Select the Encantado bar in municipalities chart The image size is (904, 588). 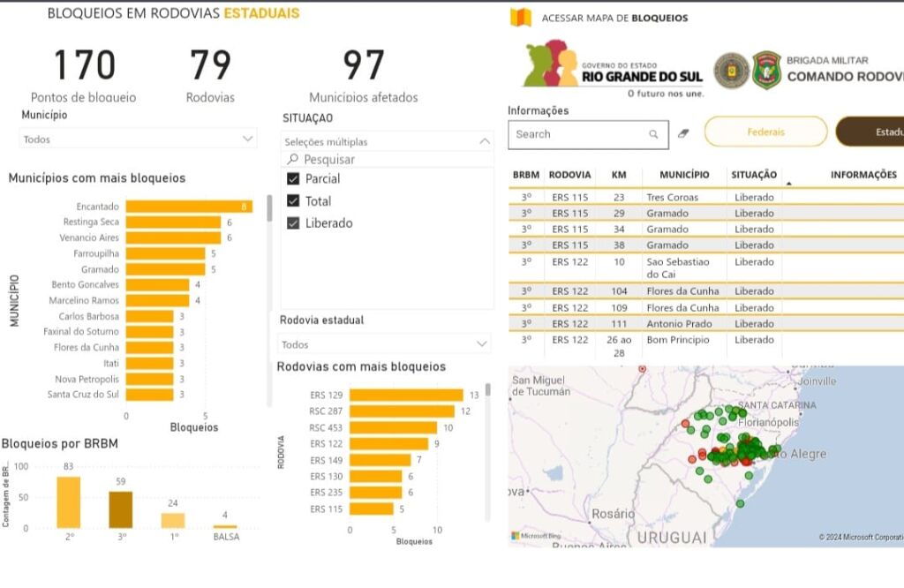[188, 207]
